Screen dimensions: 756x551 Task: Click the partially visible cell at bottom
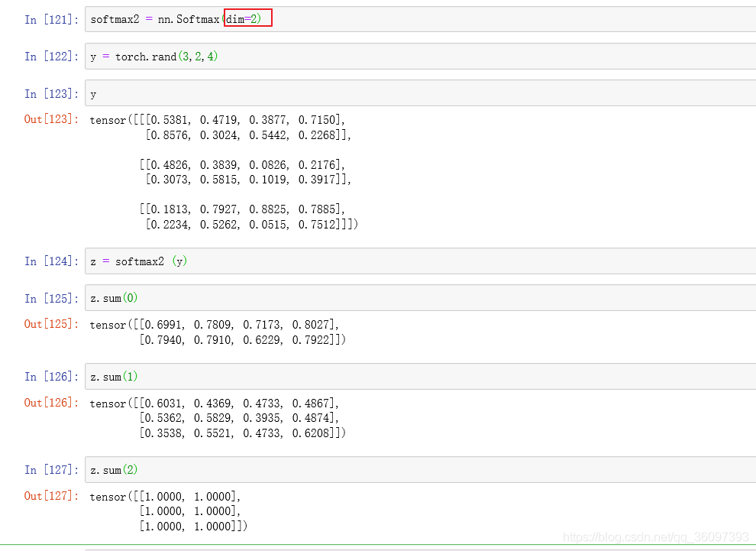(420, 549)
